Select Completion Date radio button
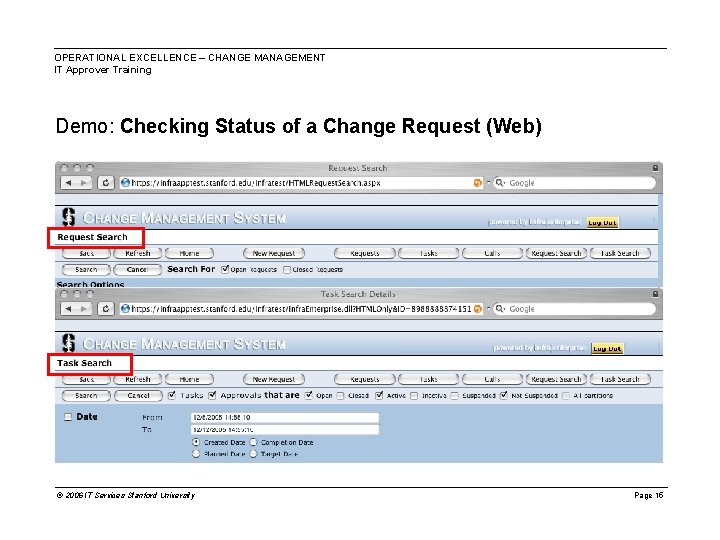Viewport: 720px width, 540px height. (x=253, y=442)
